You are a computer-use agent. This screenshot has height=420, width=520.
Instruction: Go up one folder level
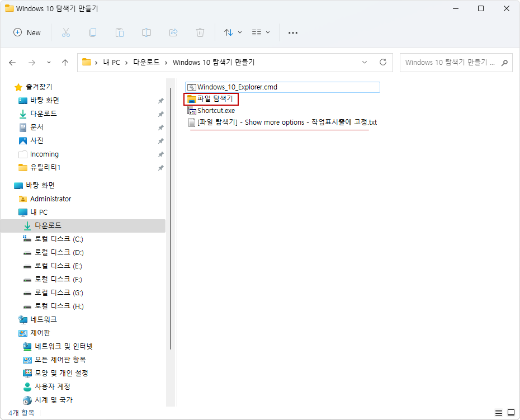coord(65,63)
